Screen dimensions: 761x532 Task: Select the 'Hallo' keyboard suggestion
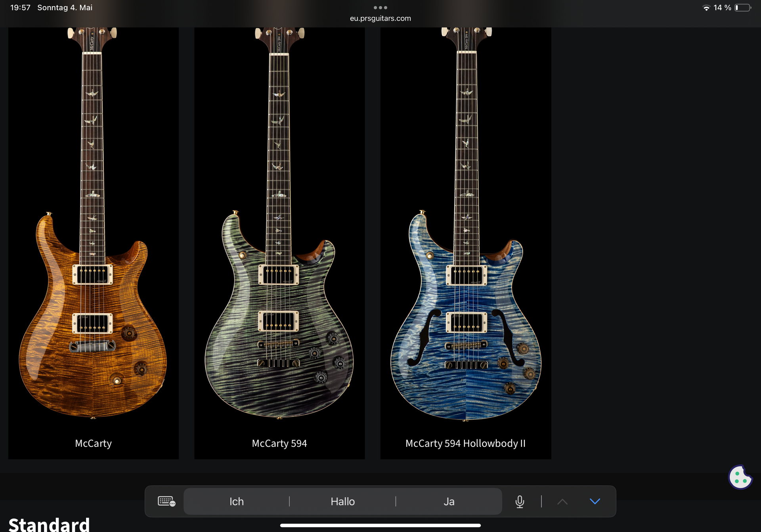[x=343, y=501]
